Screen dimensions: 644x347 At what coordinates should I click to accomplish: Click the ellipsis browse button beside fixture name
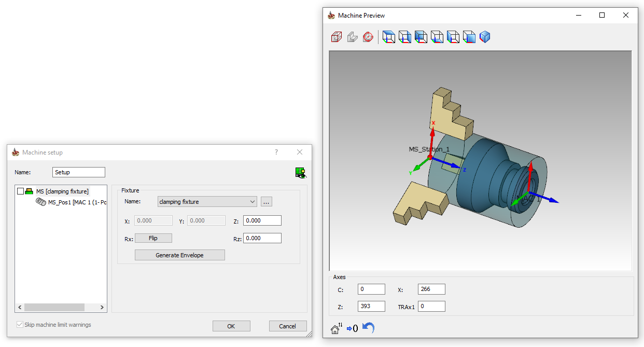pos(267,202)
